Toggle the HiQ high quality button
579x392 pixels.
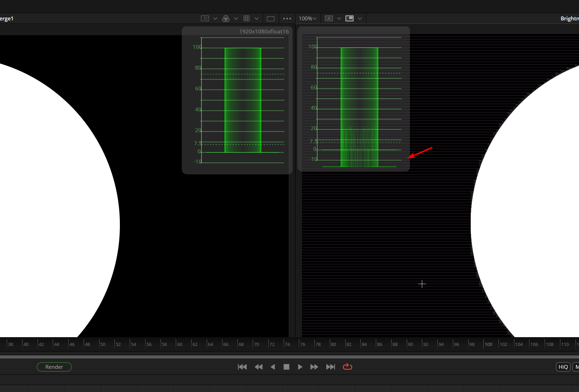(563, 367)
